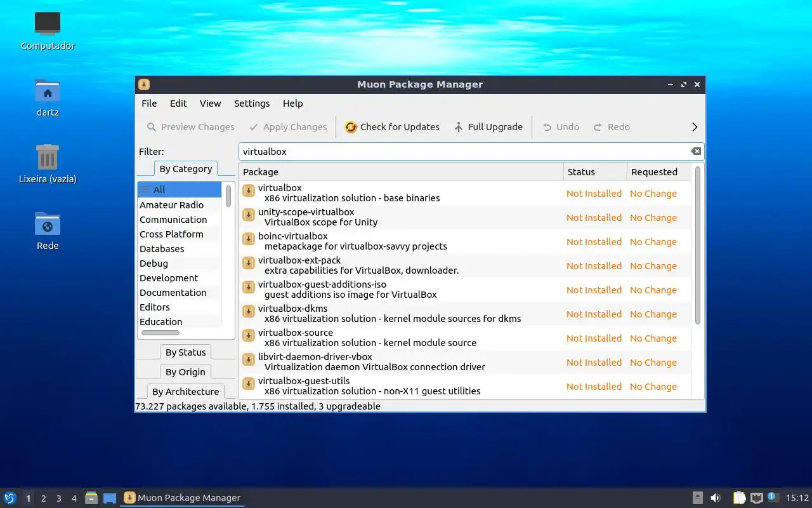
Task: Click the update notifier tray icon
Action: [772, 497]
